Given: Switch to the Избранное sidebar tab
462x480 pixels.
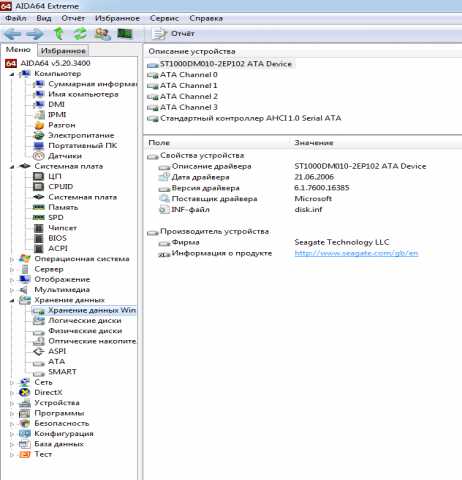Looking at the screenshot, I should [x=63, y=51].
